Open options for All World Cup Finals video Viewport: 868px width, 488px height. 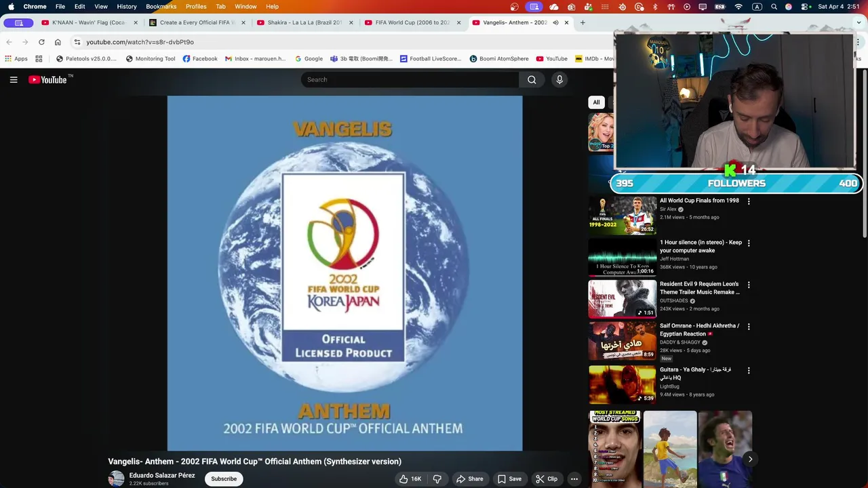coord(749,201)
